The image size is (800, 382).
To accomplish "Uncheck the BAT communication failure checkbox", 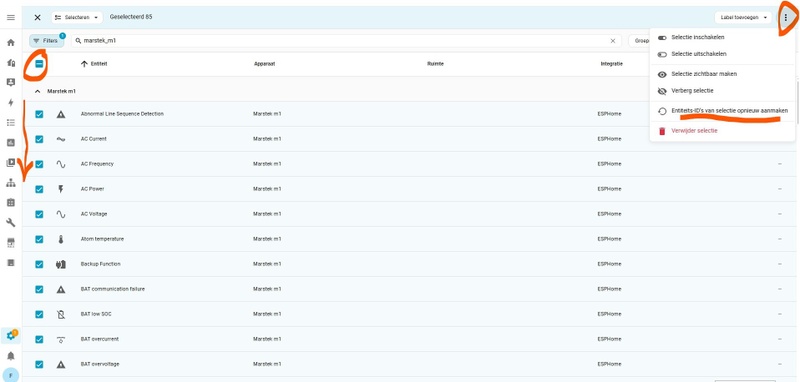I will (x=39, y=289).
